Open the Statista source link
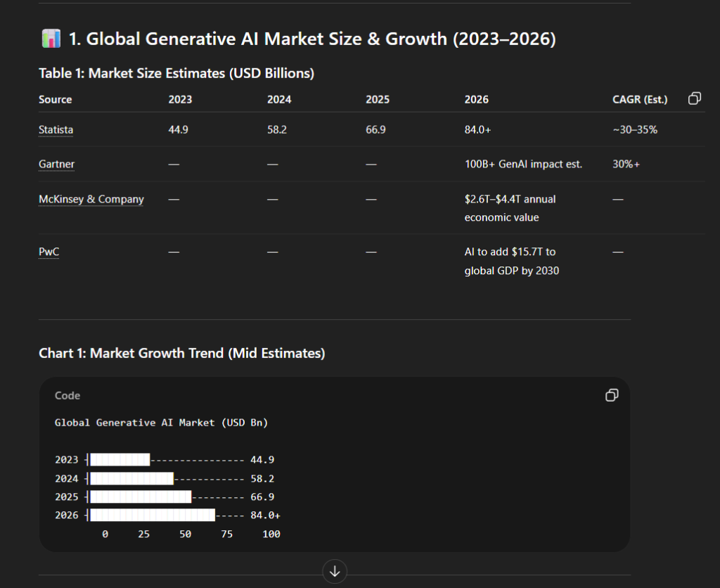The height and width of the screenshot is (588, 720). [56, 129]
